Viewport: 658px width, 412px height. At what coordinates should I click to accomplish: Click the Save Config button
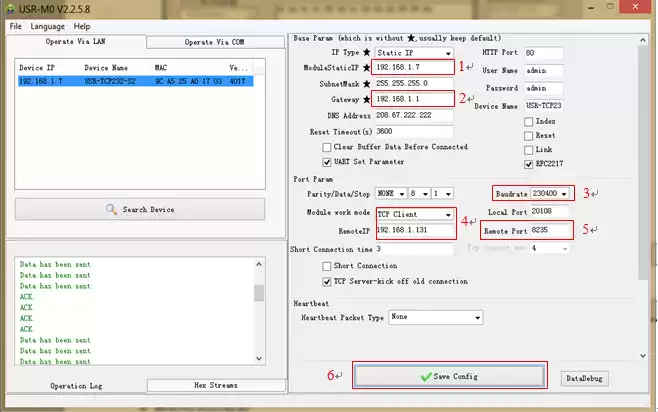(449, 375)
